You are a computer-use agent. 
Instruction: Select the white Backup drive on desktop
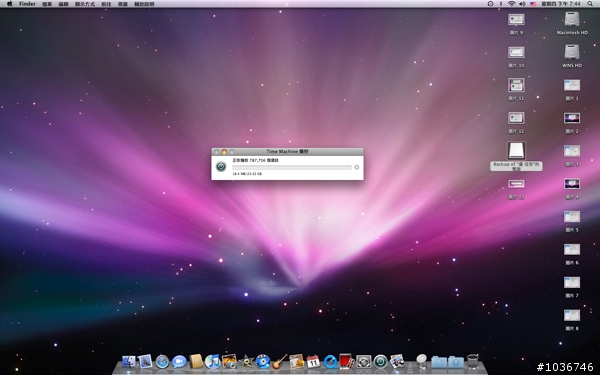tap(516, 150)
